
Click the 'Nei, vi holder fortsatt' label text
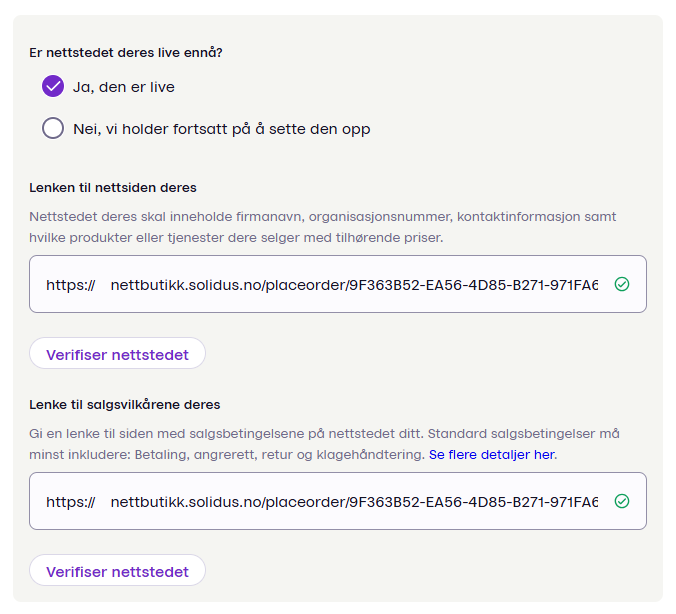click(221, 129)
